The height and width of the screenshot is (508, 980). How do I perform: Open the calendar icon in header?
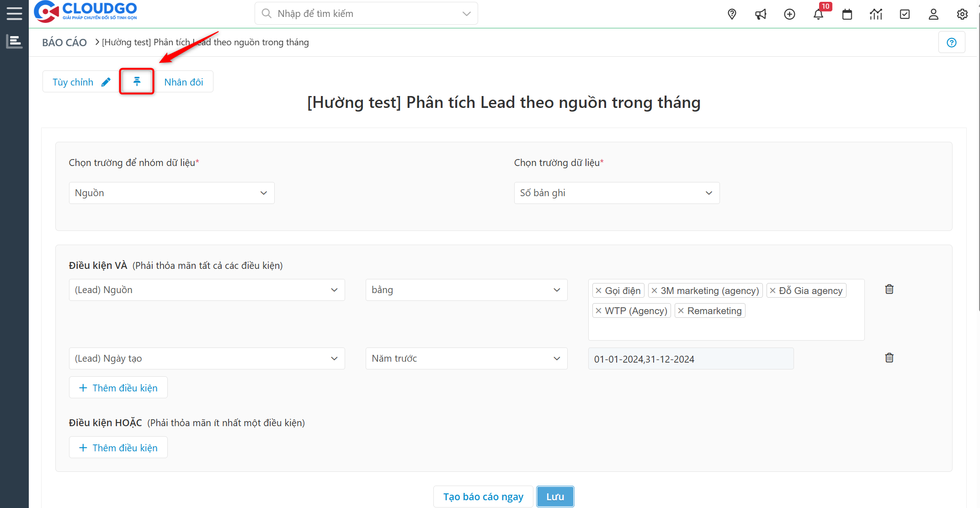point(847,14)
